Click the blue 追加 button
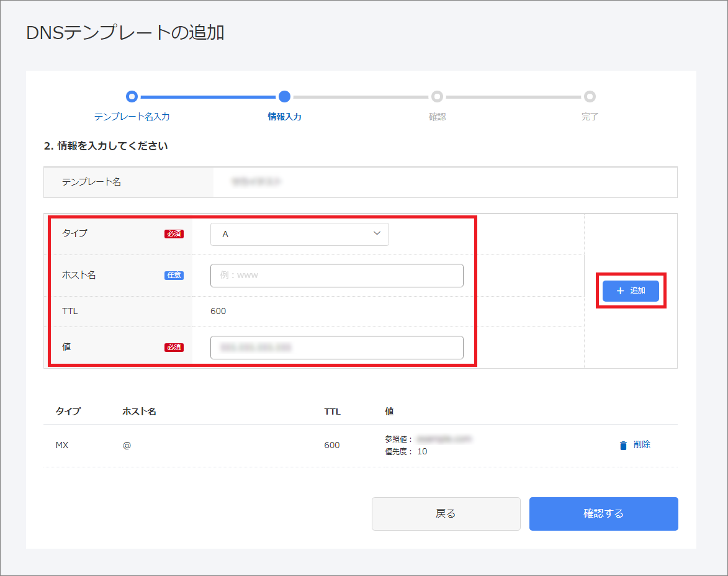728x576 pixels. click(x=631, y=290)
